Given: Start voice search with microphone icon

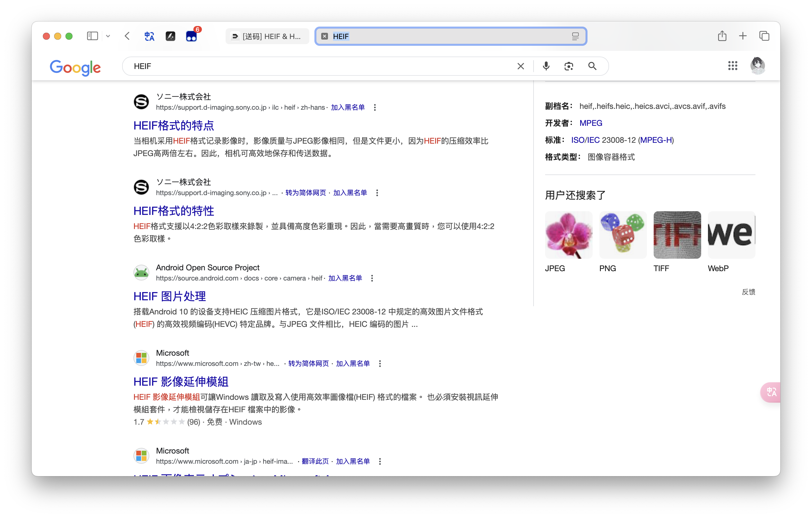Looking at the screenshot, I should click(546, 66).
